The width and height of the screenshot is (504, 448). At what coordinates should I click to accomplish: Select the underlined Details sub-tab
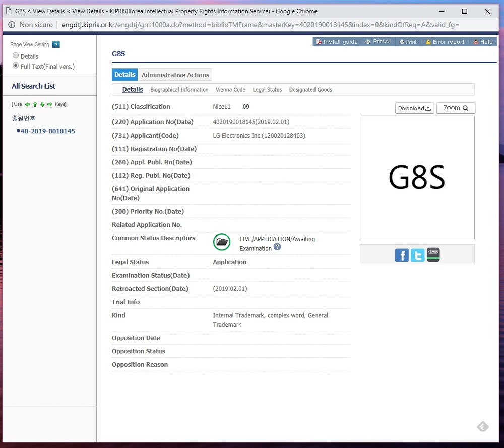(x=133, y=89)
